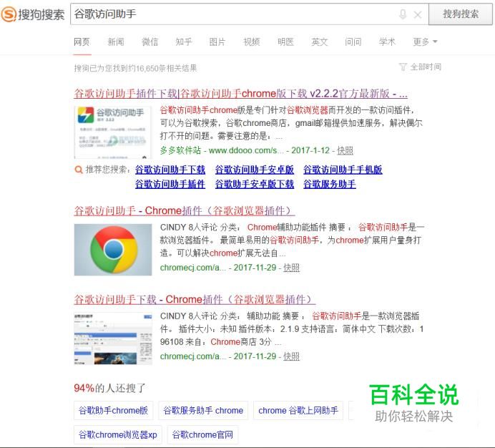Click suggested search 谷歌访问助手手机版
This screenshot has width=495, height=448.
coord(343,170)
